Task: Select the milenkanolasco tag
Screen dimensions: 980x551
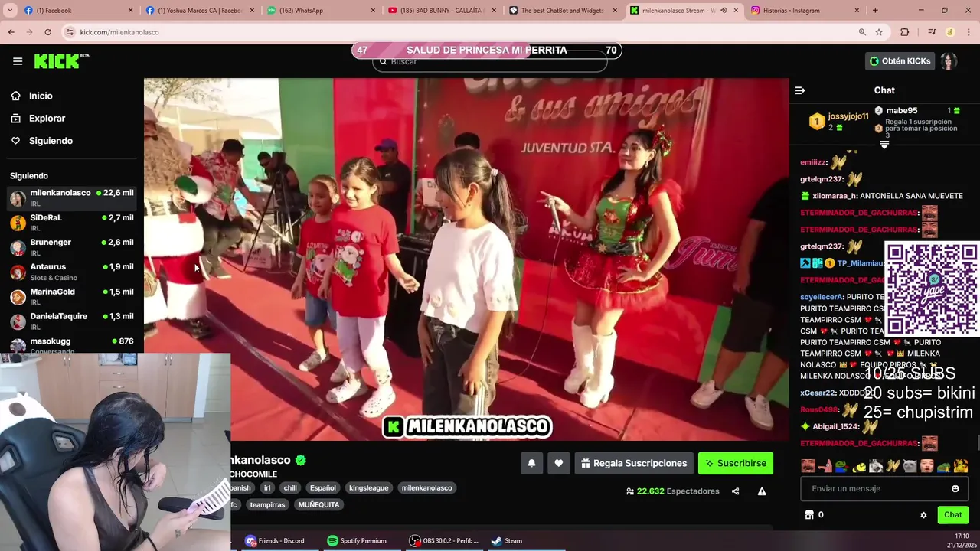Action: 427,487
